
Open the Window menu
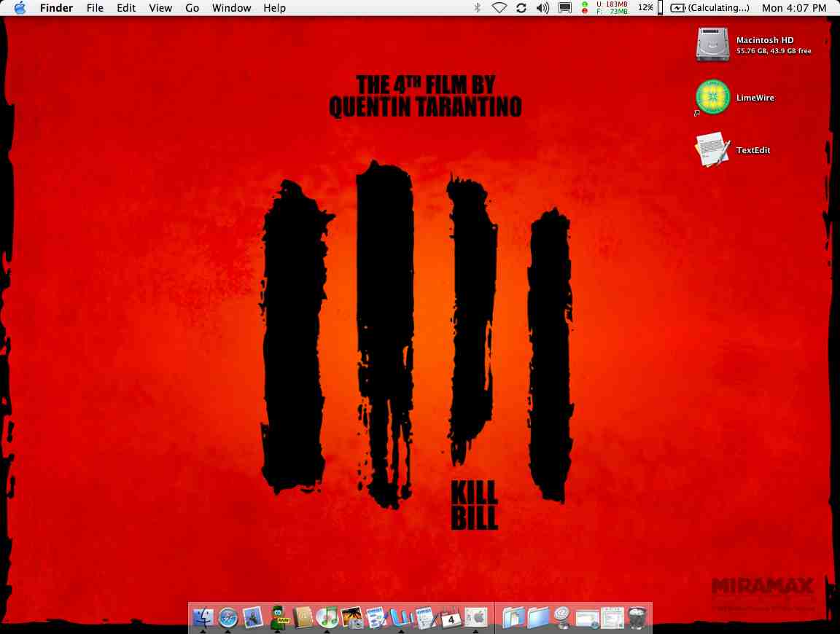coord(231,7)
